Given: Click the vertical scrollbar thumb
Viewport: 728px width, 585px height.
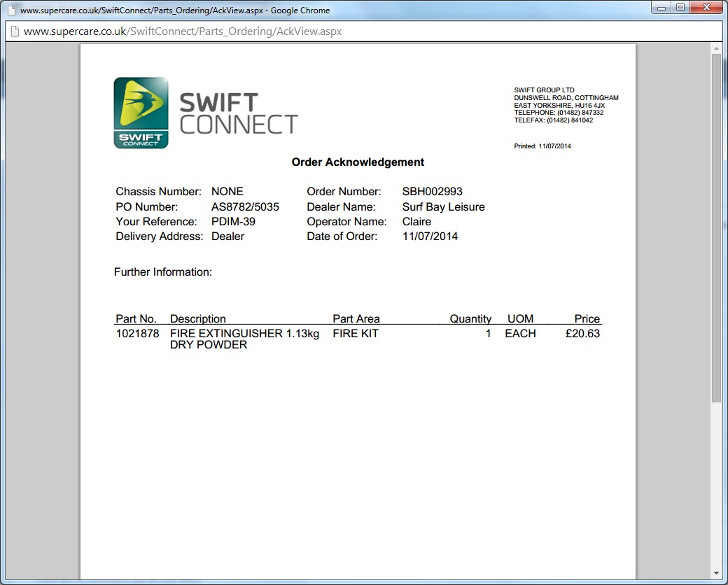Looking at the screenshot, I should [716, 227].
